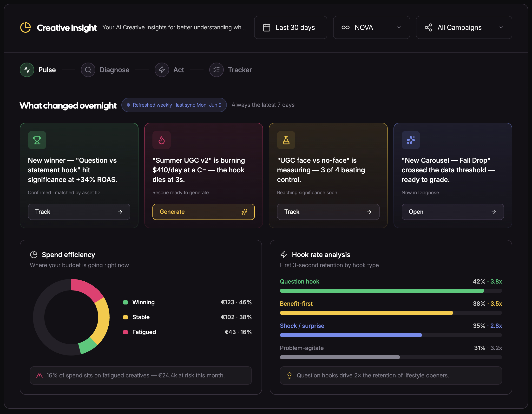Click the '38% · 3.5x' hook rate value
The image size is (532, 414).
(x=487, y=304)
